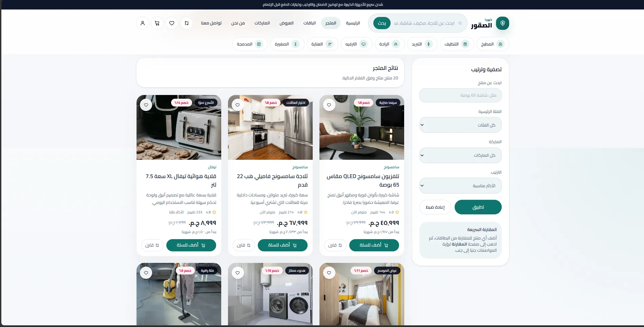
Task: Favorite the Samsung QLED TV with heart
Action: [329, 105]
